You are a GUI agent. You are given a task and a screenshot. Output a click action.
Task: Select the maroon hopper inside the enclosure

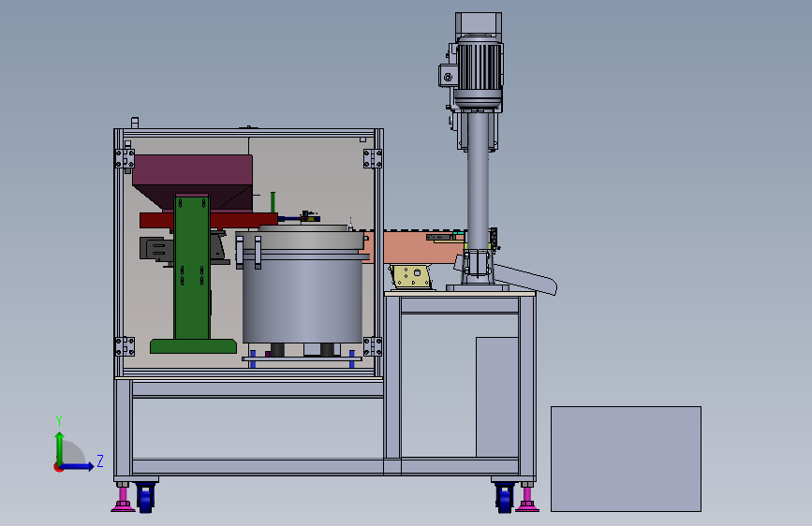pos(193,182)
